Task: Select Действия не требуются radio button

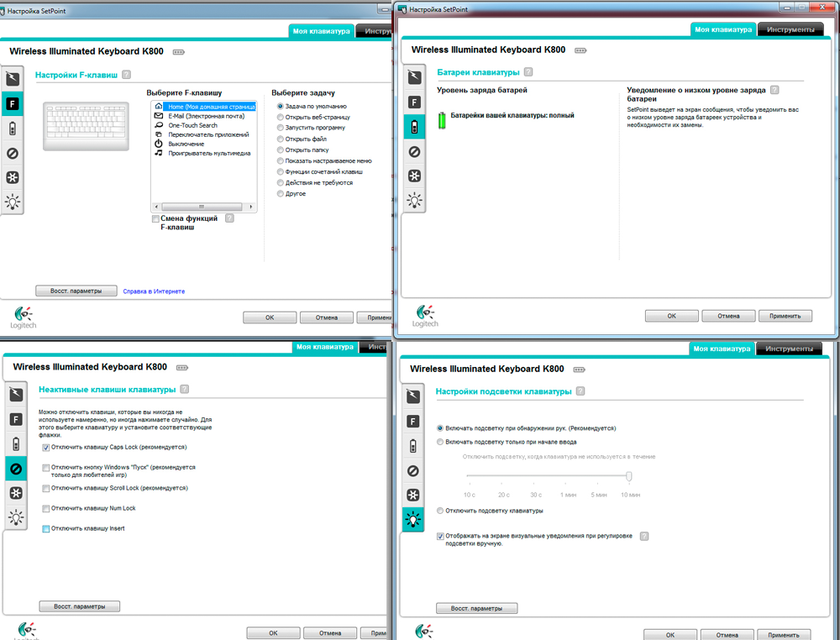Action: (281, 182)
